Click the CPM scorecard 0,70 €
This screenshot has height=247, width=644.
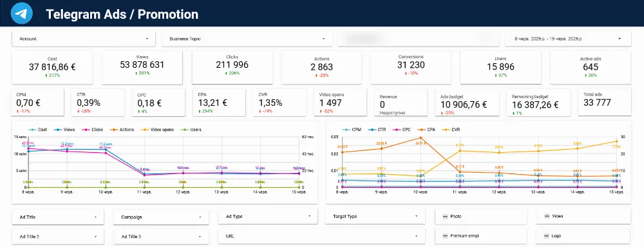(38, 103)
